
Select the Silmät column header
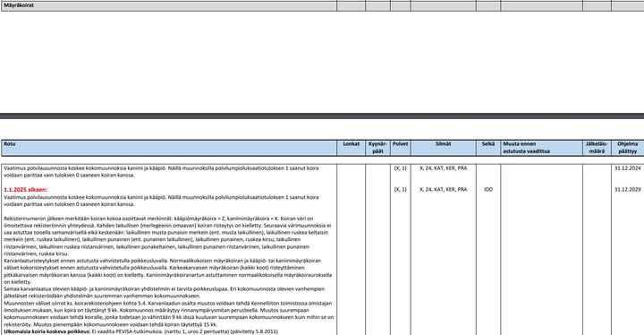tap(443, 144)
